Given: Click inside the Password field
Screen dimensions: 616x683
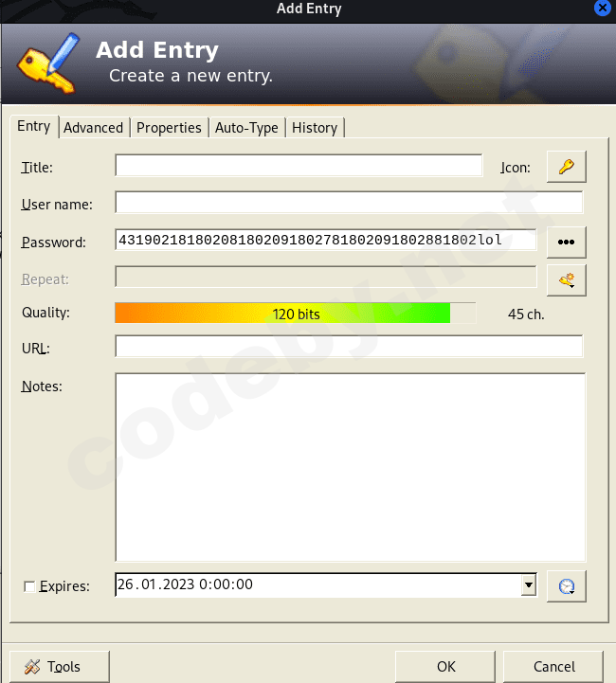Looking at the screenshot, I should click(x=326, y=240).
